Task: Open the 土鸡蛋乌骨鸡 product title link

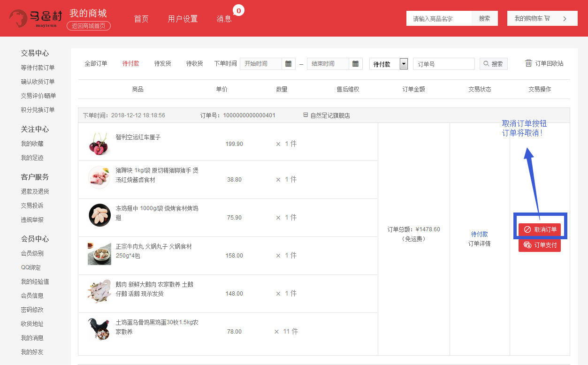Action: pos(157,327)
